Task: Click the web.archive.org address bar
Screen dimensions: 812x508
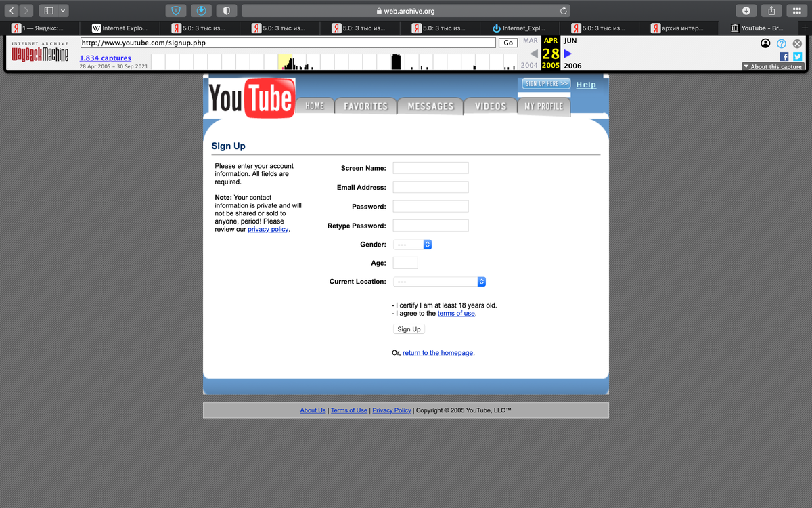Action: 406,11
